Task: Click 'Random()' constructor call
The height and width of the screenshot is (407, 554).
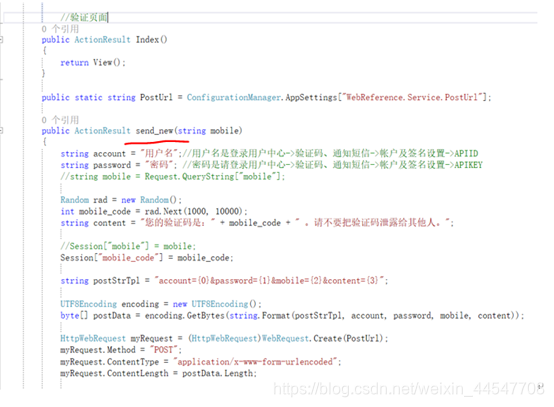Action: 158,200
